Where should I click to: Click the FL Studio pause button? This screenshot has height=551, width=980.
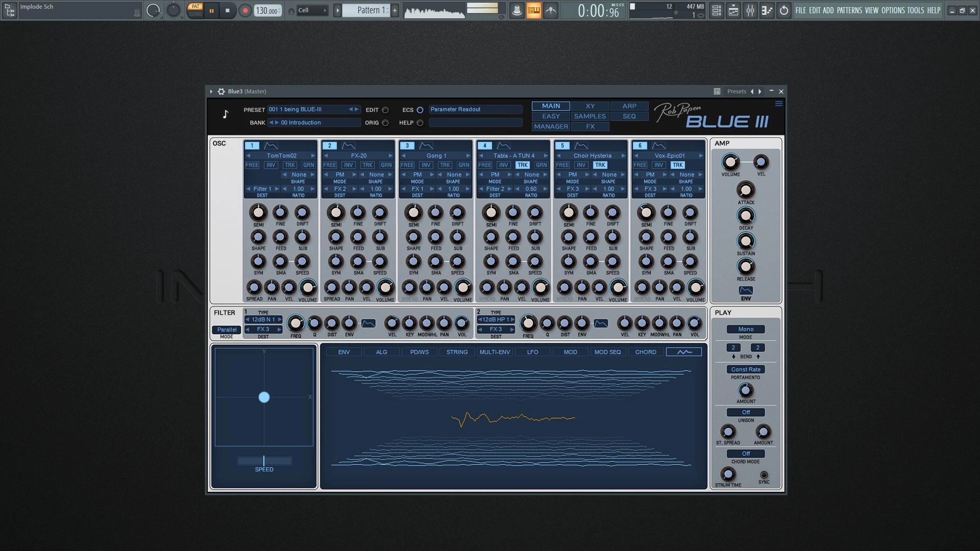[x=211, y=10]
